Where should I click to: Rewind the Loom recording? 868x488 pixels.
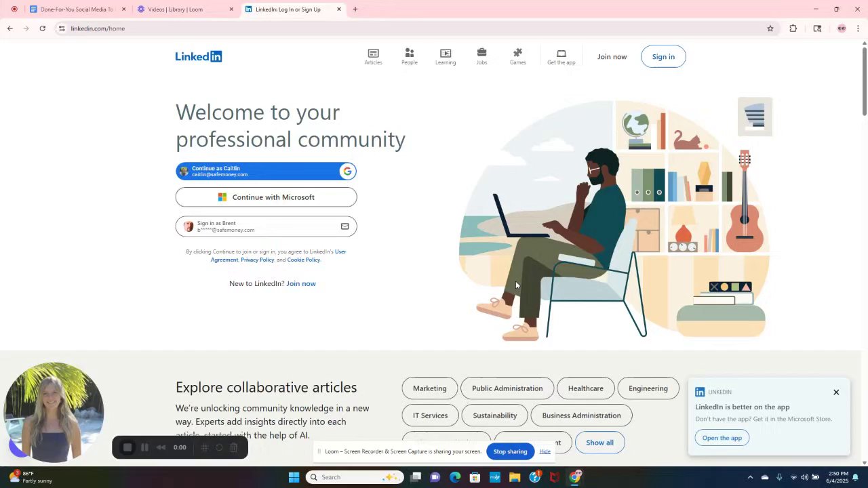tap(161, 447)
